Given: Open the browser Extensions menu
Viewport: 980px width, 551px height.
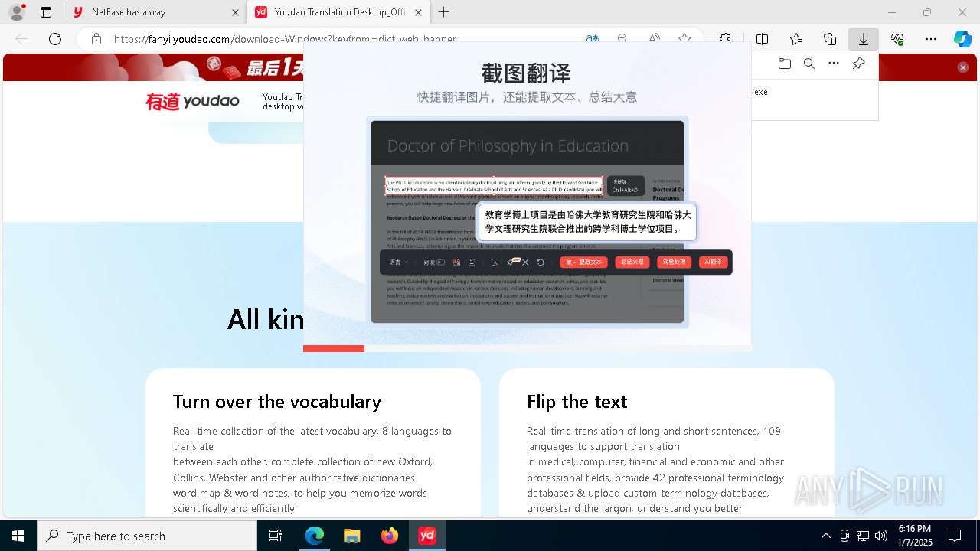Looking at the screenshot, I should pyautogui.click(x=726, y=39).
